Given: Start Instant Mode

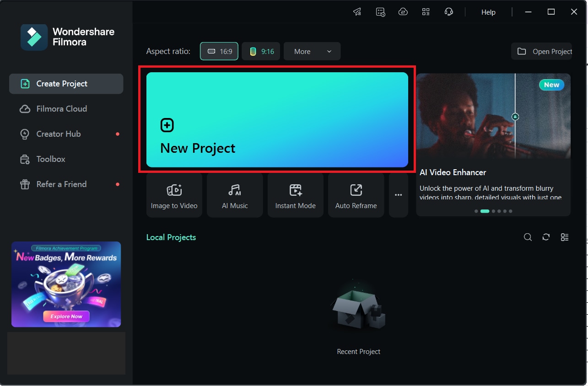Looking at the screenshot, I should coord(296,195).
